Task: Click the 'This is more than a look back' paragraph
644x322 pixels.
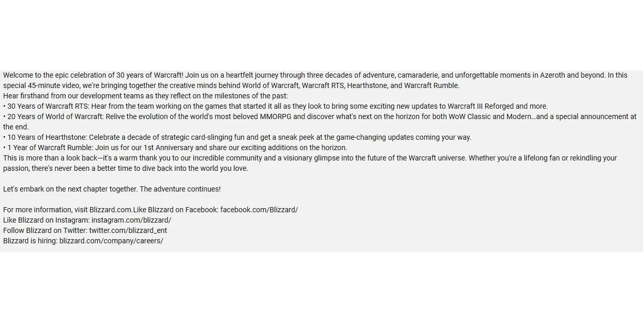Action: click(310, 163)
